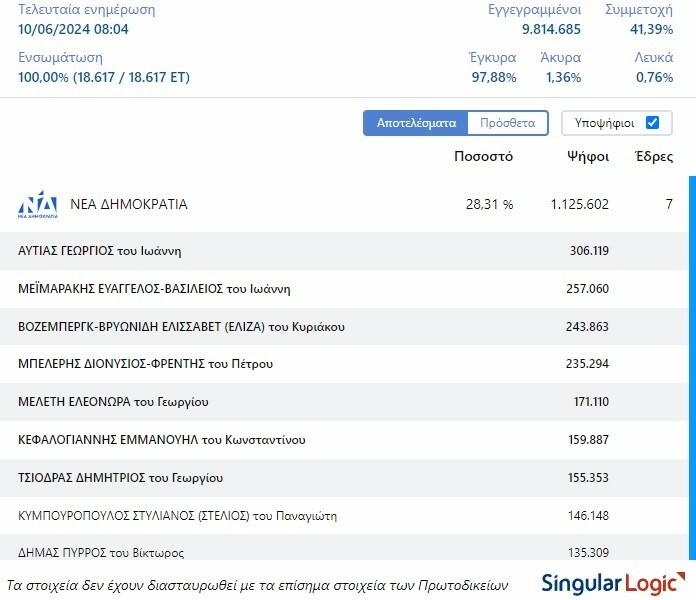This screenshot has height=600, width=696.
Task: Click the 243.863 votes value
Action: point(587,327)
